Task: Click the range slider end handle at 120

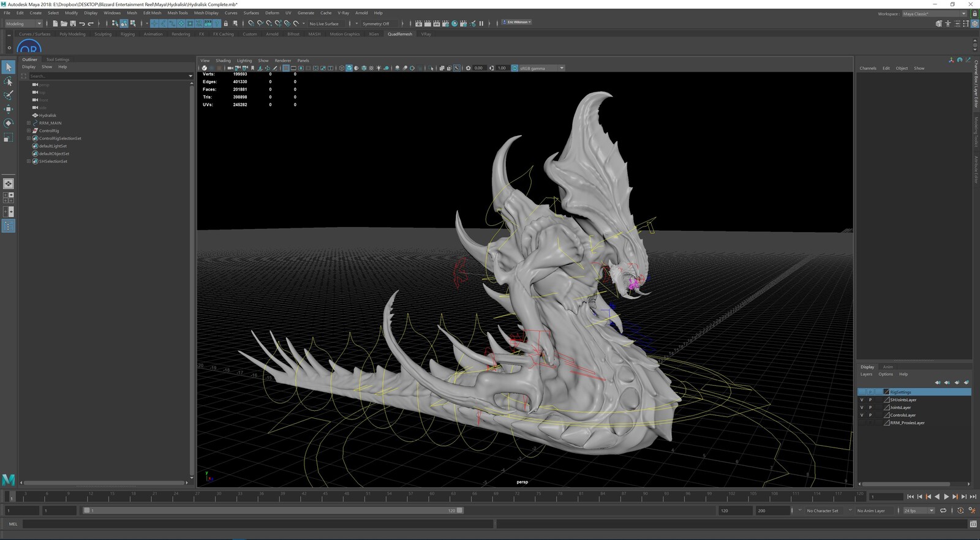Action: click(x=460, y=510)
